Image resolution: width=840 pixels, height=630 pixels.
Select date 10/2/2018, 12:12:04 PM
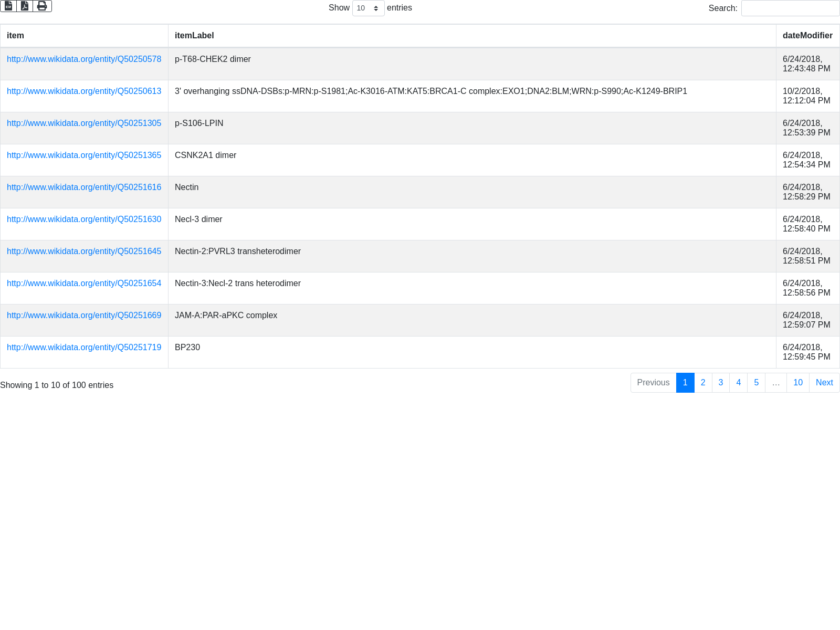pos(807,96)
